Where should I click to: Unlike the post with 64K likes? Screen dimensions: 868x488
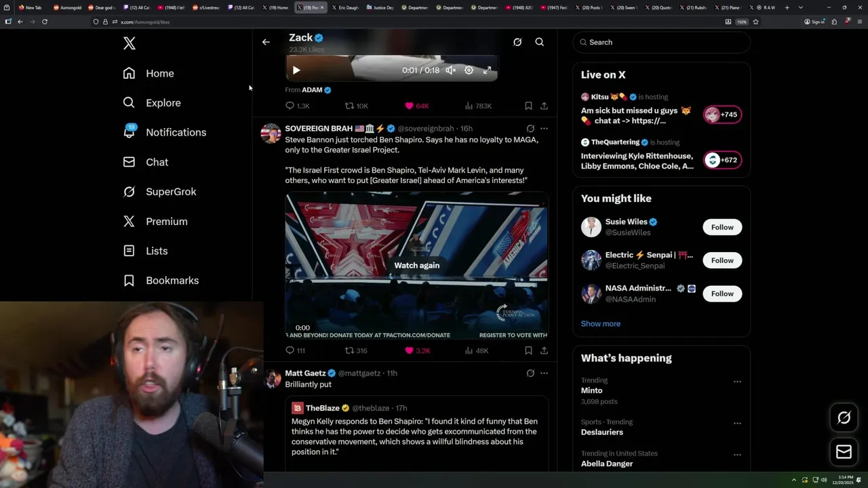[416, 106]
